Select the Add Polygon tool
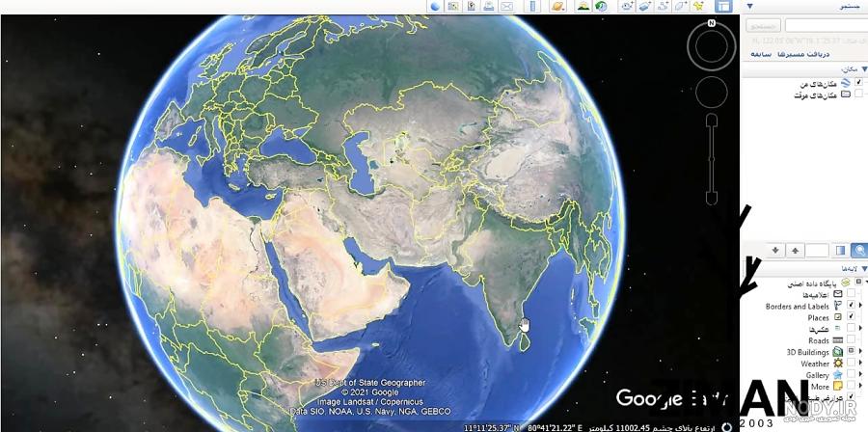The image size is (868, 432). 680,6
